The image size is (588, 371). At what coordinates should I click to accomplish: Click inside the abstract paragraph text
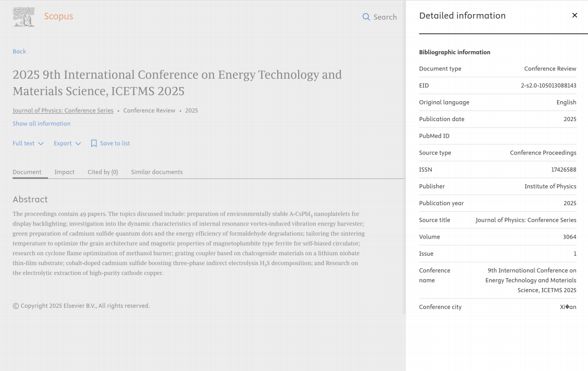188,243
